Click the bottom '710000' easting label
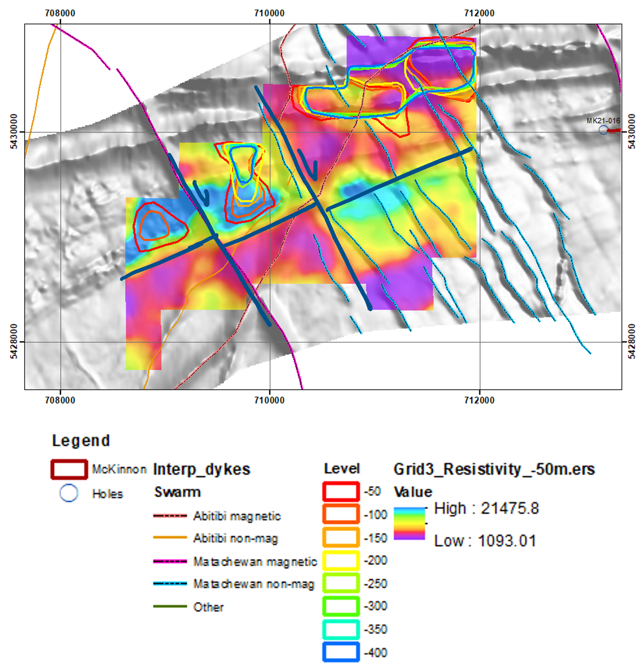This screenshot has height=664, width=644. pyautogui.click(x=269, y=400)
